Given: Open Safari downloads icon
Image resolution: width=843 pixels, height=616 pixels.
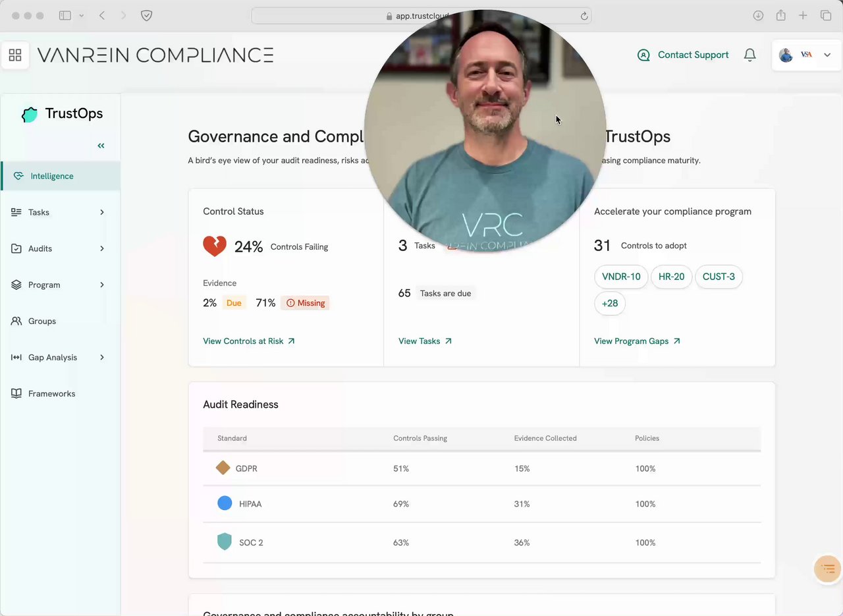Looking at the screenshot, I should pos(758,15).
